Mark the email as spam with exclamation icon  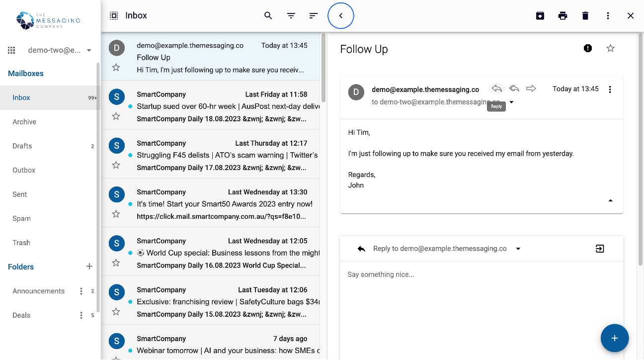(587, 48)
